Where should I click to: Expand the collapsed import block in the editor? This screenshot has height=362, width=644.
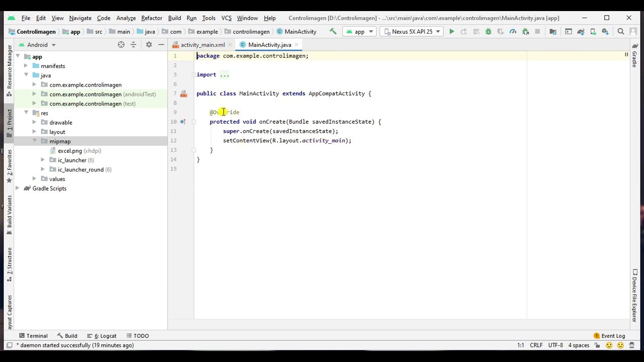[193, 75]
